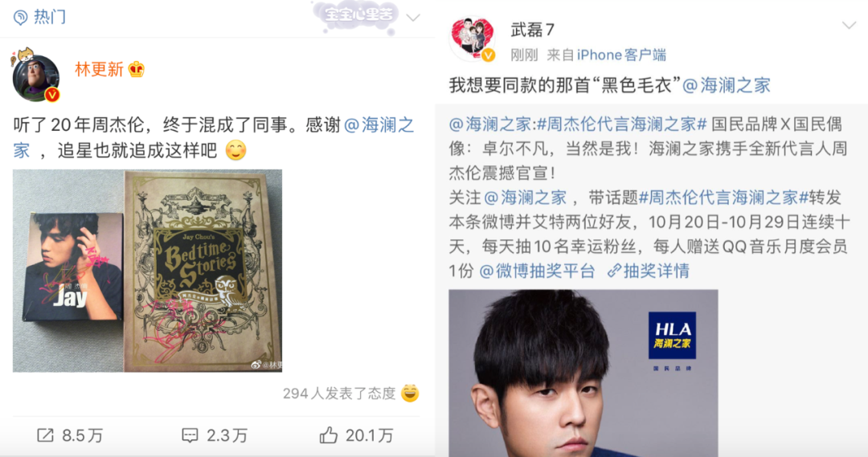Click the 林更新 username

pyautogui.click(x=99, y=69)
